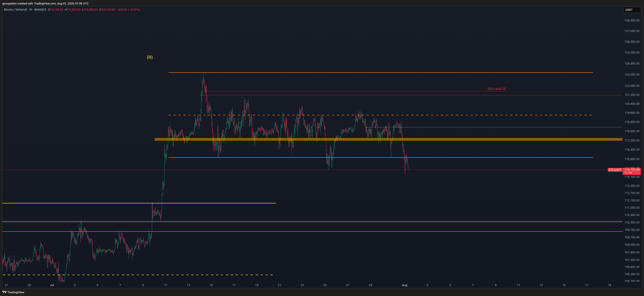This screenshot has height=296, width=644.
Task: Click the Aug label on time axis
Action: tap(404, 285)
